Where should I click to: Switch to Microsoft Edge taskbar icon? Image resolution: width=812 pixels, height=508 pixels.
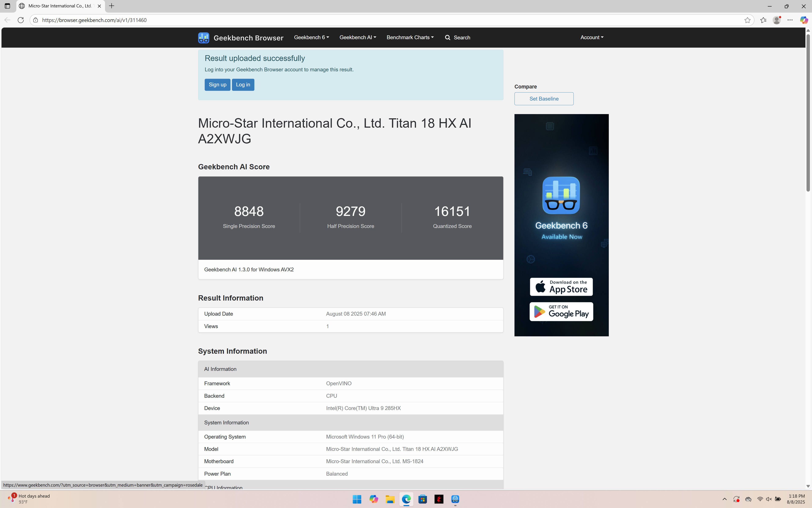(406, 499)
